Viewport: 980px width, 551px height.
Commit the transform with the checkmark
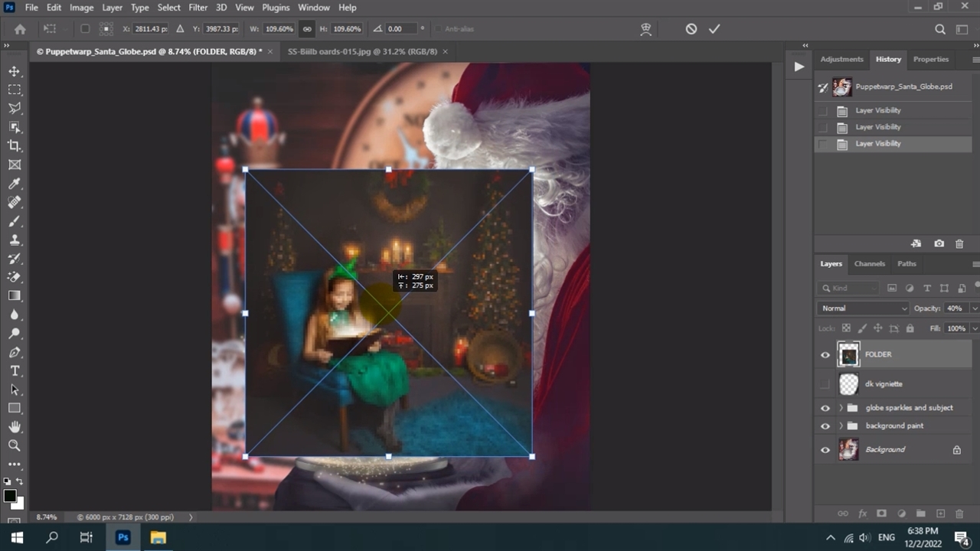pyautogui.click(x=714, y=29)
